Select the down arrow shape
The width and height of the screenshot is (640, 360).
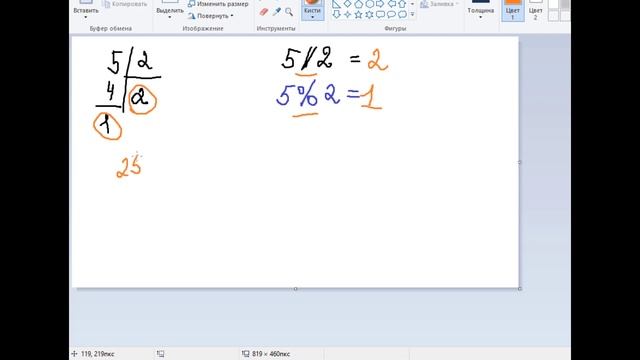pyautogui.click(x=336, y=15)
